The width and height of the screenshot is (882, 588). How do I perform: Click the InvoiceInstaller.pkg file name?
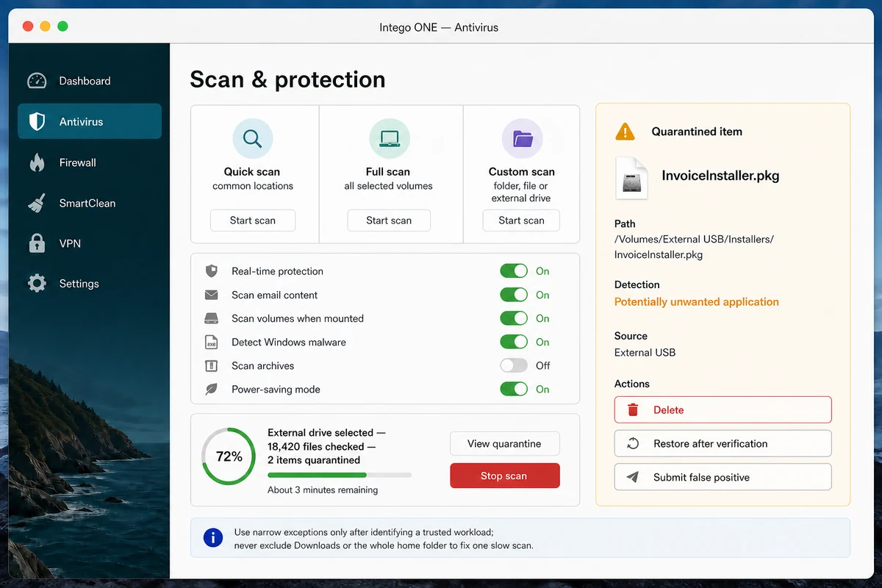720,176
